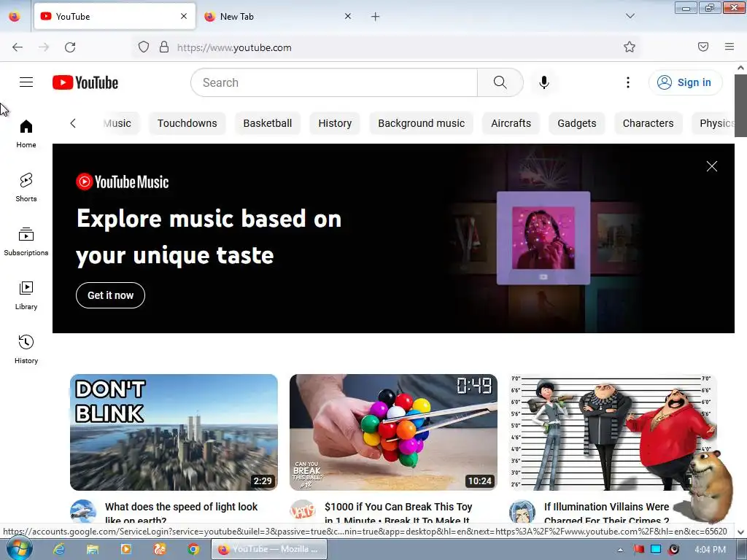Open Firefox application menu
The width and height of the screenshot is (747, 560).
point(729,47)
